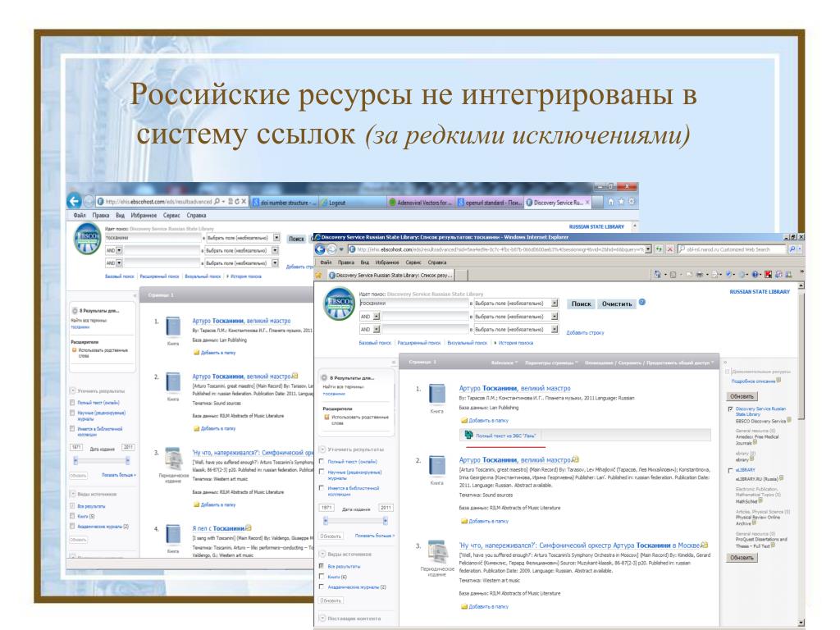Click the preview icon after result 2's title

point(575,459)
